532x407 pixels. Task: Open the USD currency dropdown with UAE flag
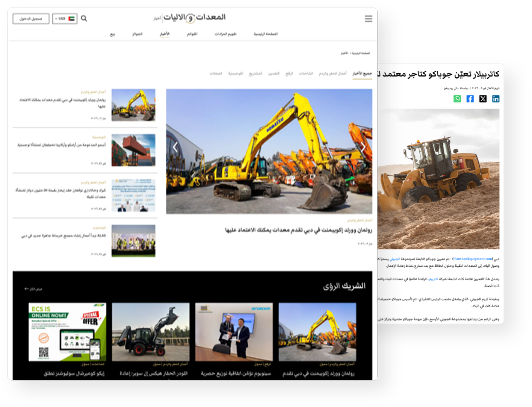point(65,18)
